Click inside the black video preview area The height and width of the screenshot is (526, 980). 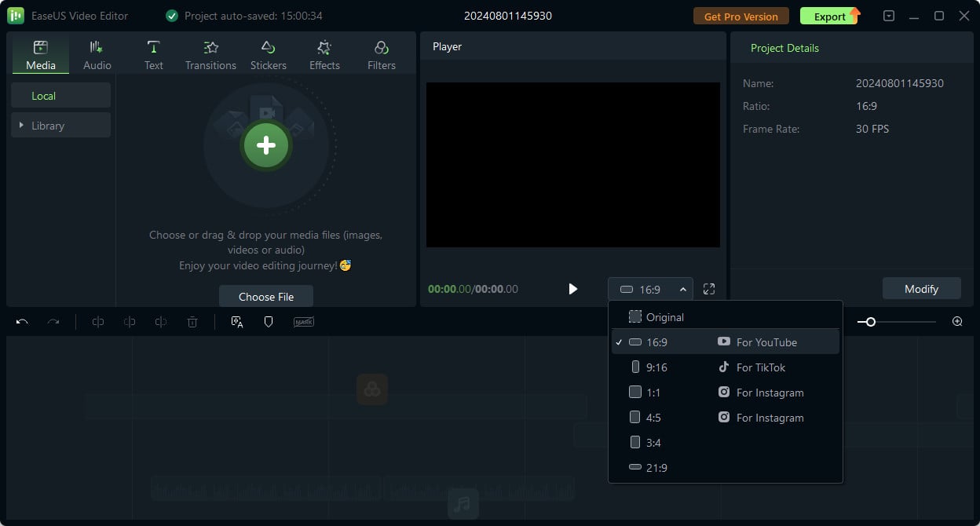[573, 165]
